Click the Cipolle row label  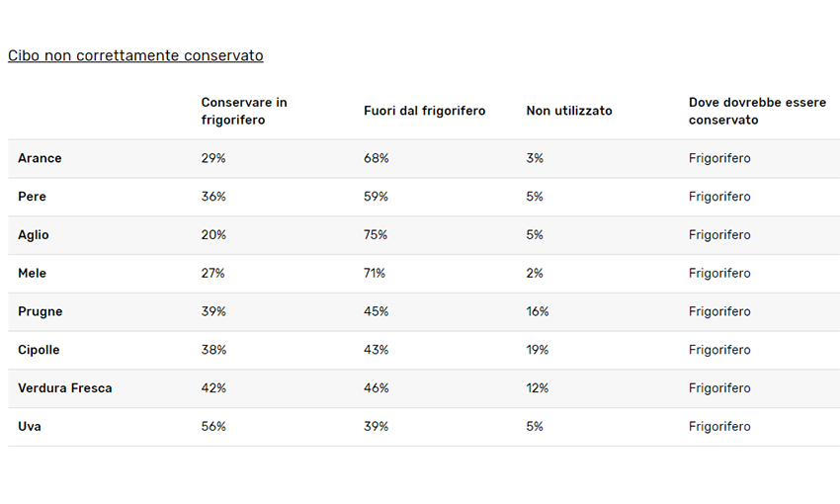pyautogui.click(x=39, y=350)
